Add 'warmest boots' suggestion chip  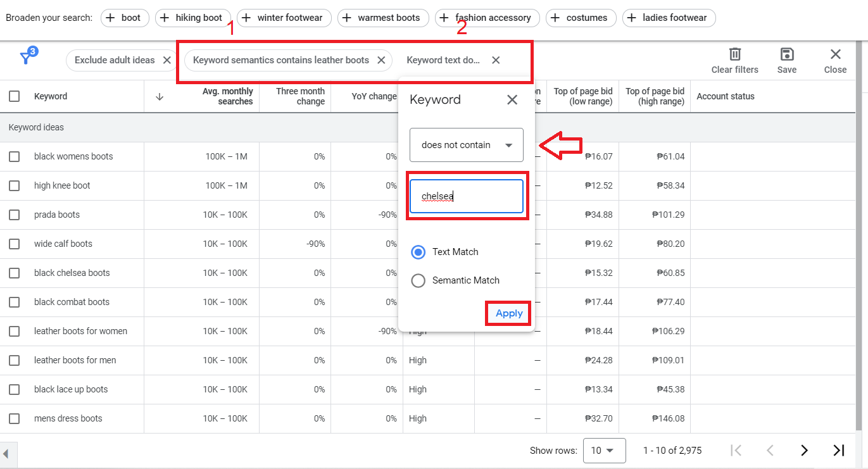[383, 18]
